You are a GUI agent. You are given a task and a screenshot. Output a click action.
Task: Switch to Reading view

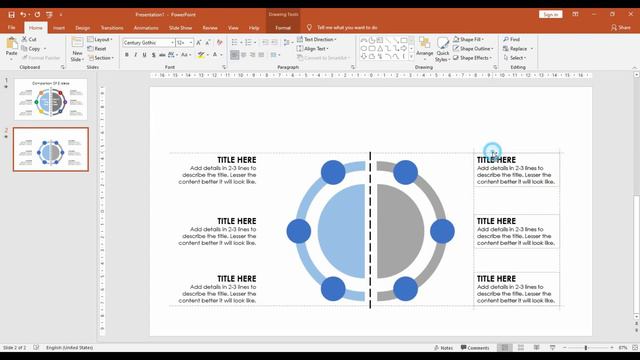tap(536, 347)
